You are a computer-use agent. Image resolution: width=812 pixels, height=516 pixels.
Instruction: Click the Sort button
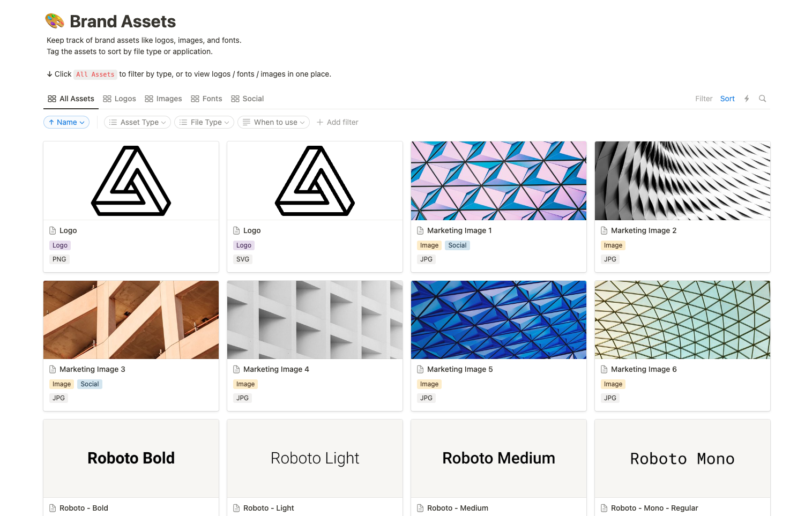click(x=727, y=99)
